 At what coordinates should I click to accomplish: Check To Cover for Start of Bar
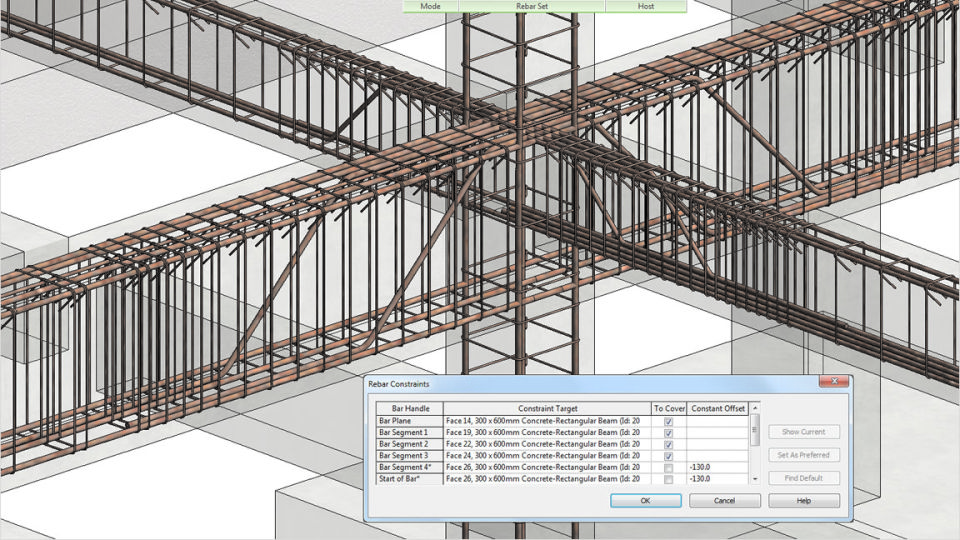(x=668, y=479)
